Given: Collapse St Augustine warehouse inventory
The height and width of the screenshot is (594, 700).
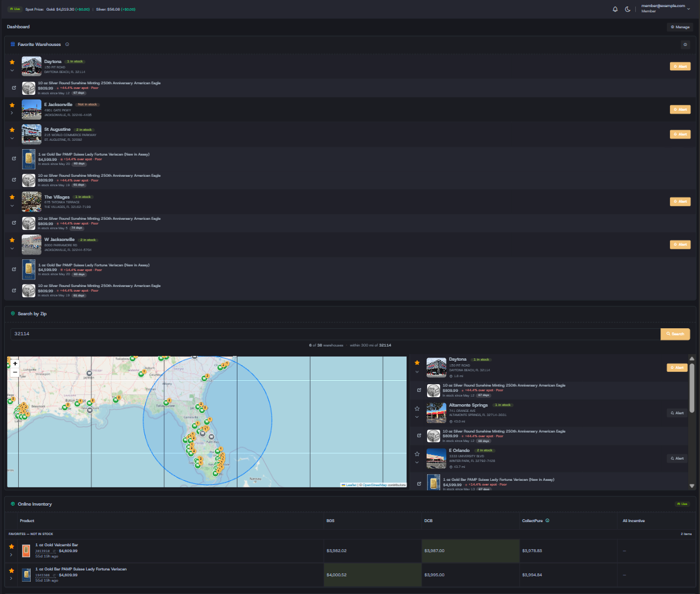Looking at the screenshot, I should [12, 138].
